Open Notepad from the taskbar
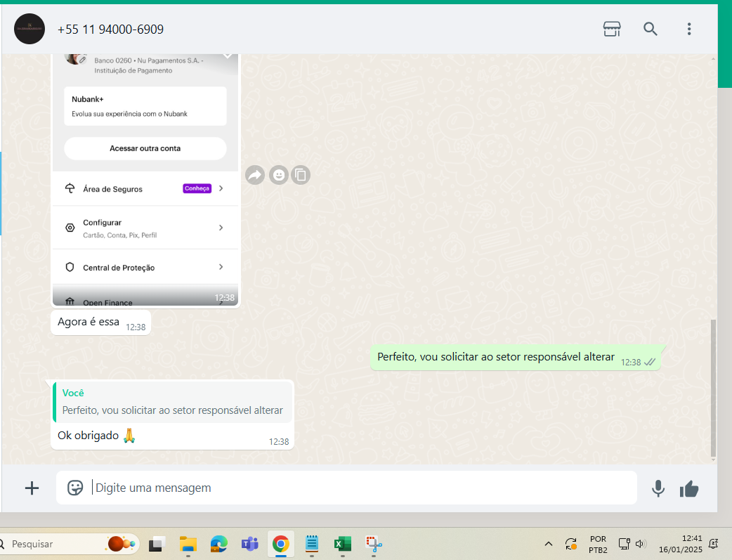Screen dimensions: 732x560 (312, 544)
